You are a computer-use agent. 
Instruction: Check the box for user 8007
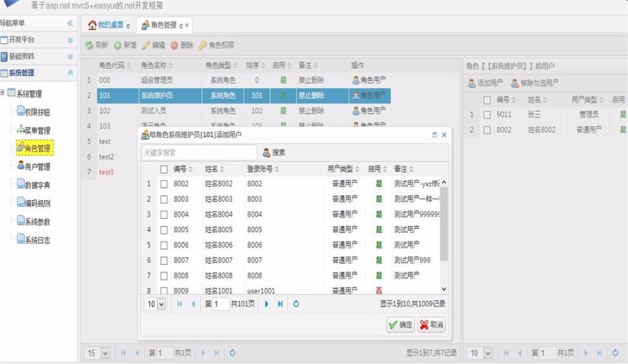point(164,261)
